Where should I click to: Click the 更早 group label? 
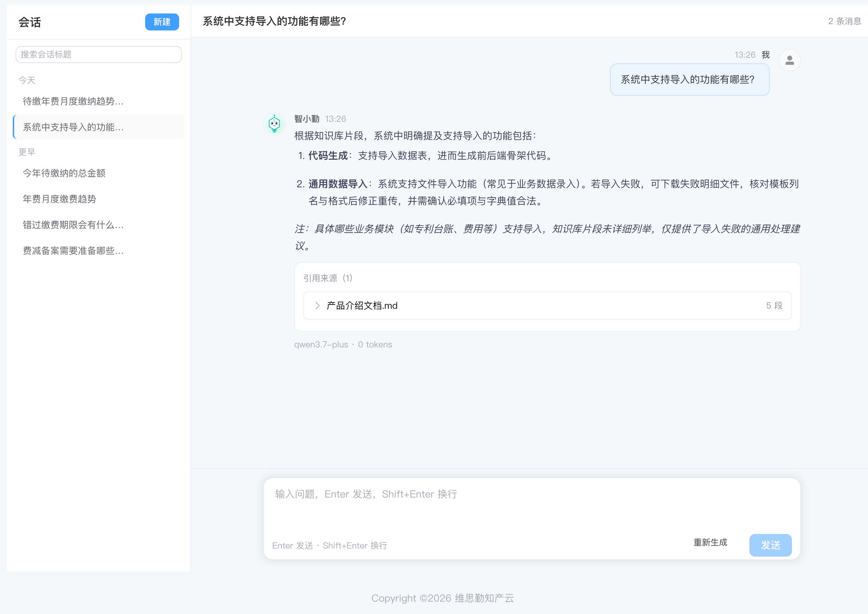point(27,152)
